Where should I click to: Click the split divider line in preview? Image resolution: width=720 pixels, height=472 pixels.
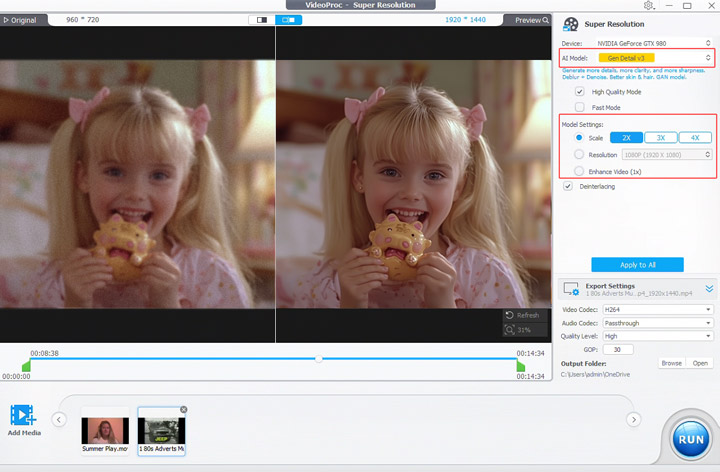click(276, 184)
